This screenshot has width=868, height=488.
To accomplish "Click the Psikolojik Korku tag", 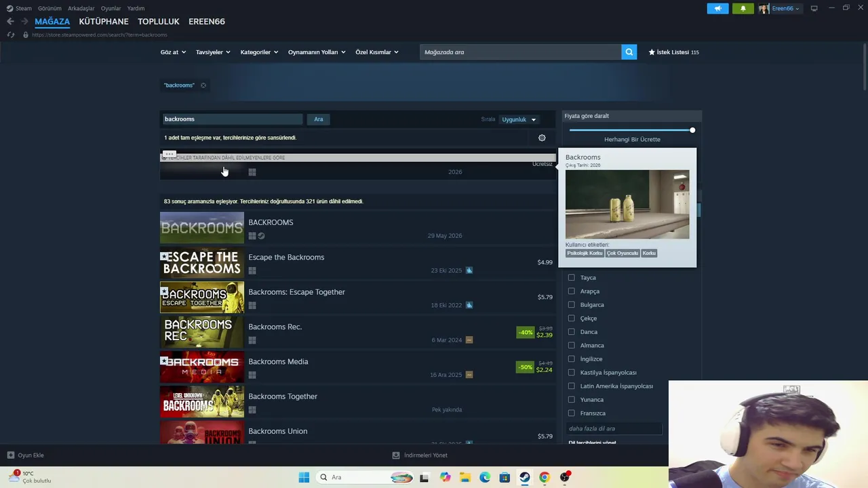I will point(585,253).
